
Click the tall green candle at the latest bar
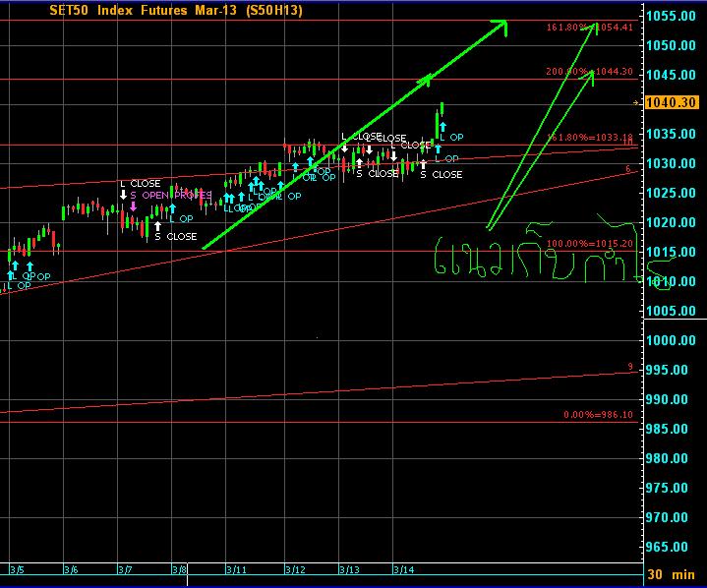point(436,124)
